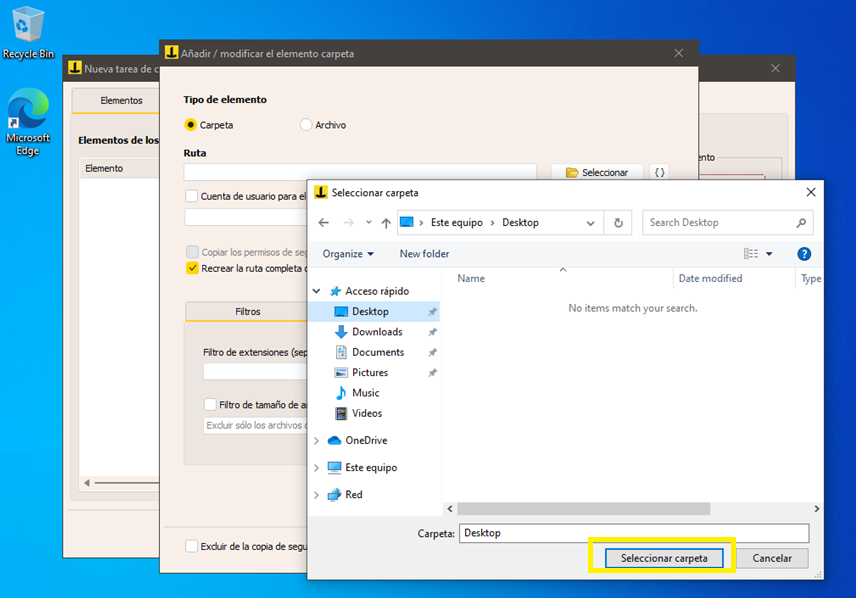Enable Filtro de tamaño checkbox
Image resolution: width=856 pixels, height=598 pixels.
(x=210, y=405)
